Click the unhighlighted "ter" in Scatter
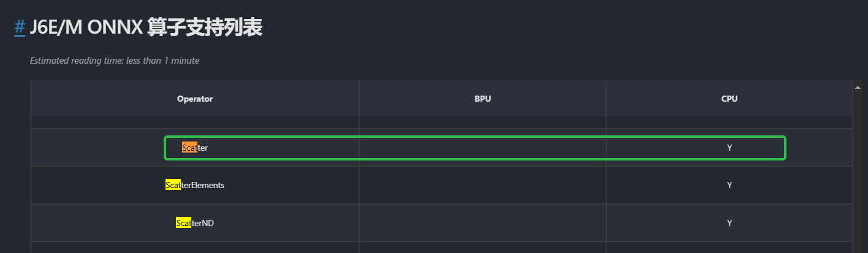868x253 pixels. point(203,148)
